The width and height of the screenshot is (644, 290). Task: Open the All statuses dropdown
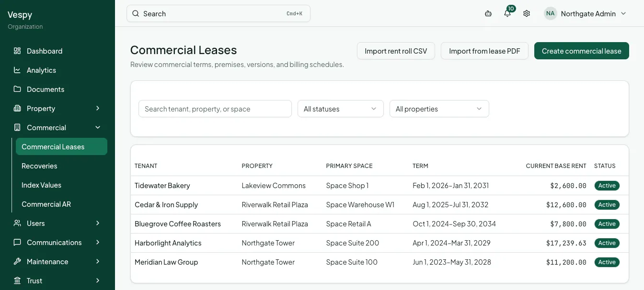[341, 109]
